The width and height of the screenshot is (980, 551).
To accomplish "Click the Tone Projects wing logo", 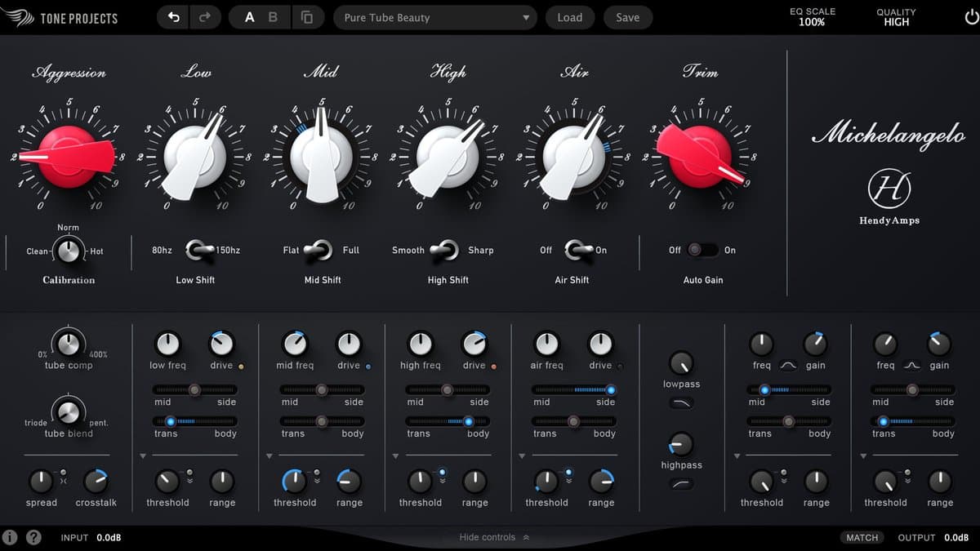I will tap(18, 18).
